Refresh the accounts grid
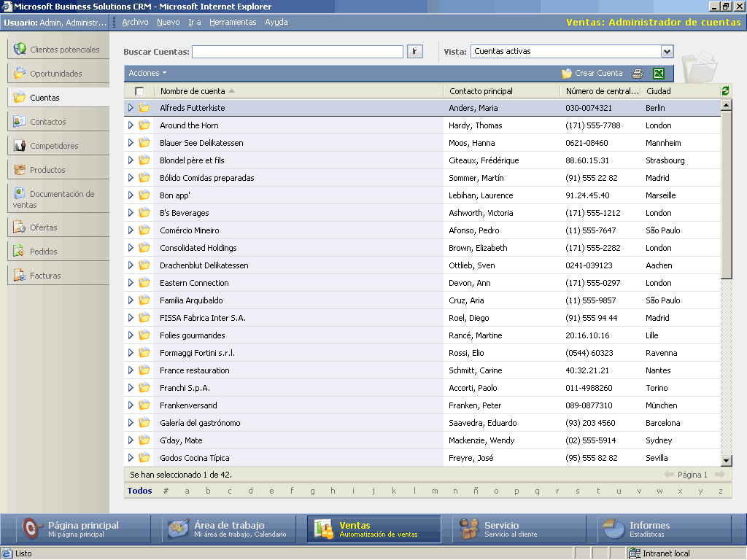Screen dimensions: 747x560 click(x=725, y=91)
